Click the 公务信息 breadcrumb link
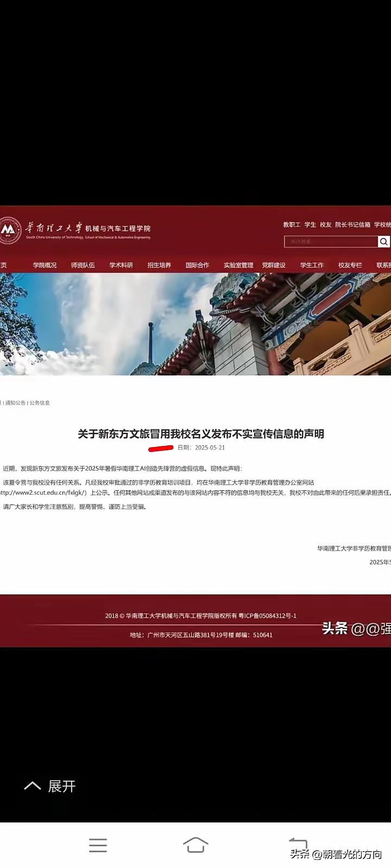Image resolution: width=391 pixels, height=868 pixels. (x=40, y=403)
